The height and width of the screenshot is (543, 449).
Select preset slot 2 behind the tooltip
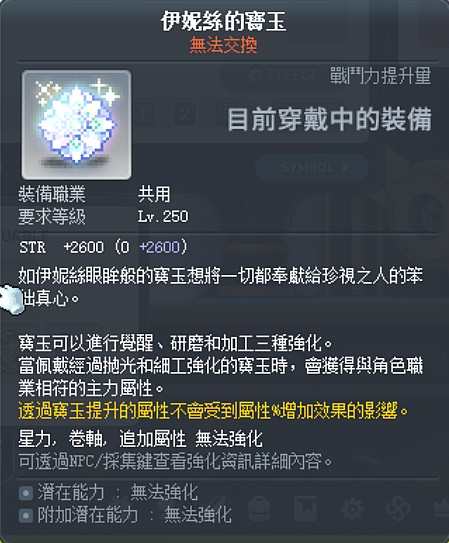click(x=185, y=114)
